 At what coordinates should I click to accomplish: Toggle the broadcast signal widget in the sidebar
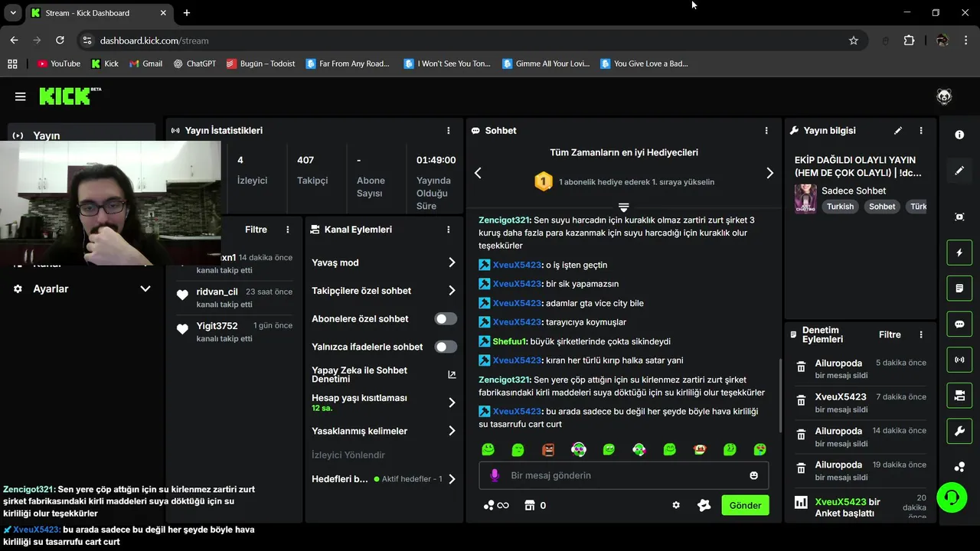coord(959,360)
